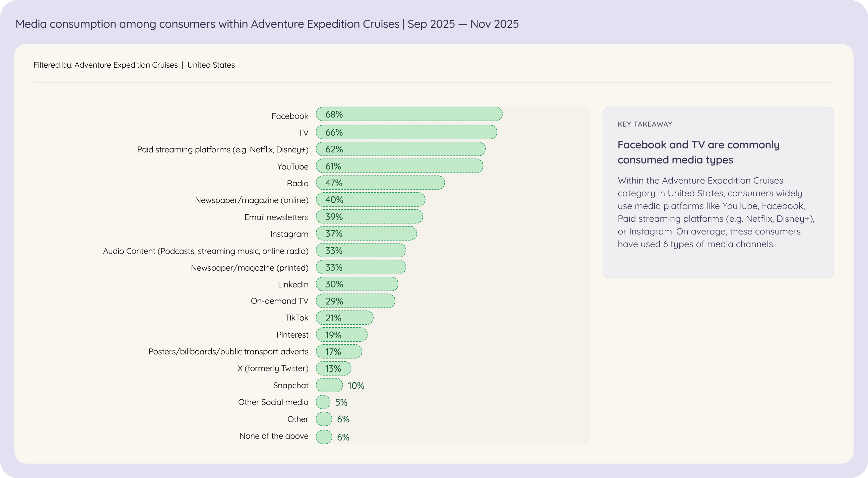Select the TikTok 21% bar

[344, 318]
